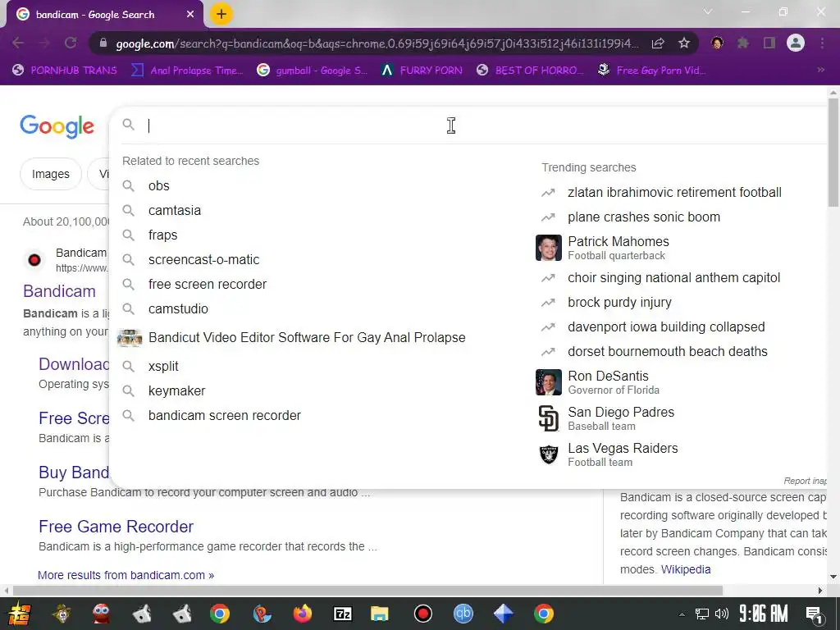The width and height of the screenshot is (840, 630).
Task: Open Firefox from the taskbar
Action: point(303,614)
